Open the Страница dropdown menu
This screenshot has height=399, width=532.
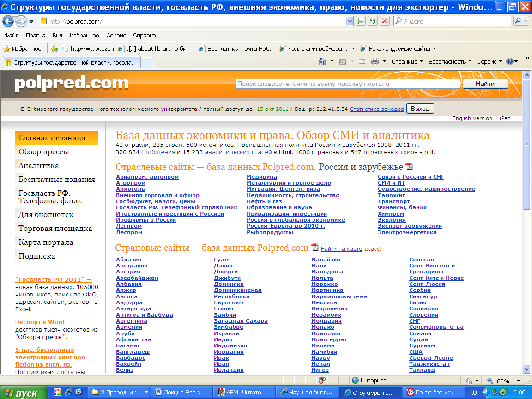(x=407, y=61)
